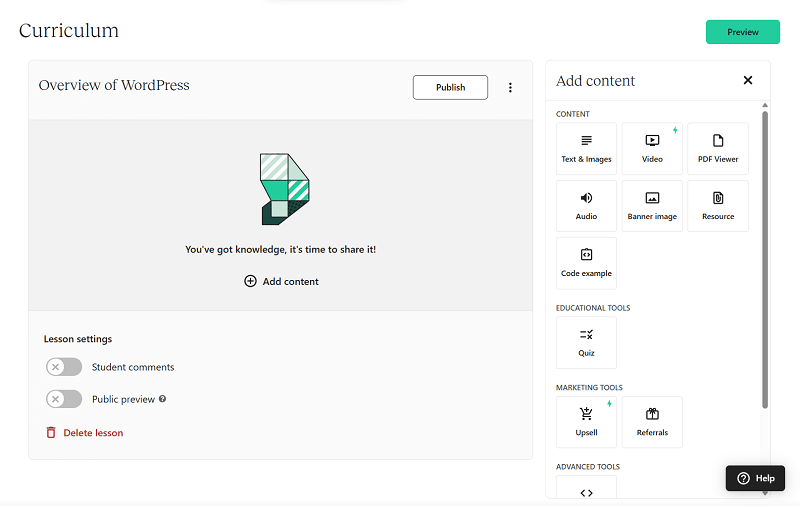800x507 pixels.
Task: Click the CONTENT section label
Action: tap(572, 114)
